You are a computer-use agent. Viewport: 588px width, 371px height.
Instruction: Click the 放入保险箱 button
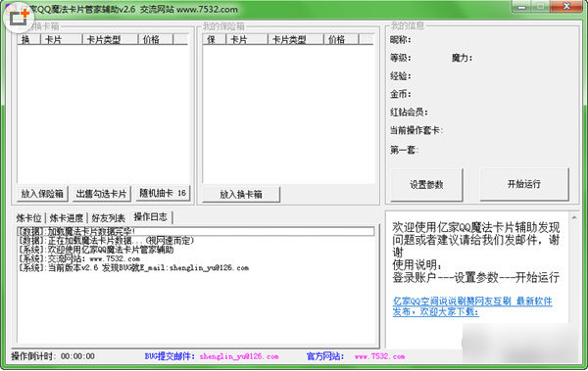[x=42, y=194]
